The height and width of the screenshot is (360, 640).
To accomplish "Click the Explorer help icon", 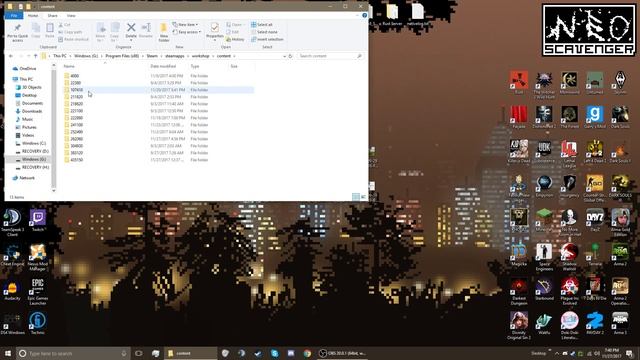I will (364, 16).
